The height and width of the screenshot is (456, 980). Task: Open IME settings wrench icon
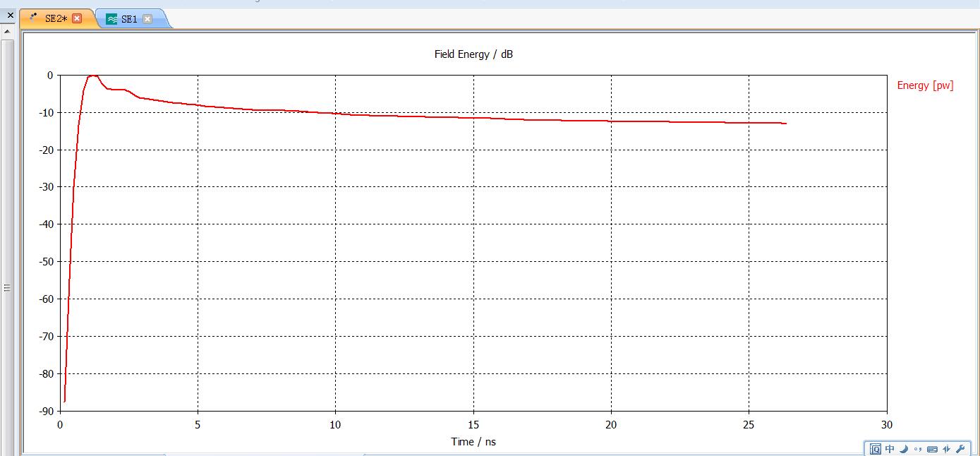960,449
